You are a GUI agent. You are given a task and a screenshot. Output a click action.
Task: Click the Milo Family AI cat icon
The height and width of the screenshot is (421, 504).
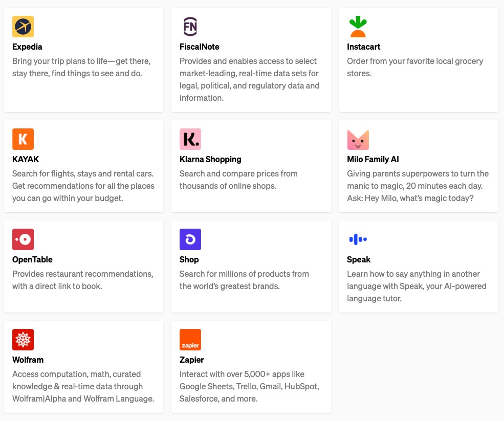[x=358, y=140]
